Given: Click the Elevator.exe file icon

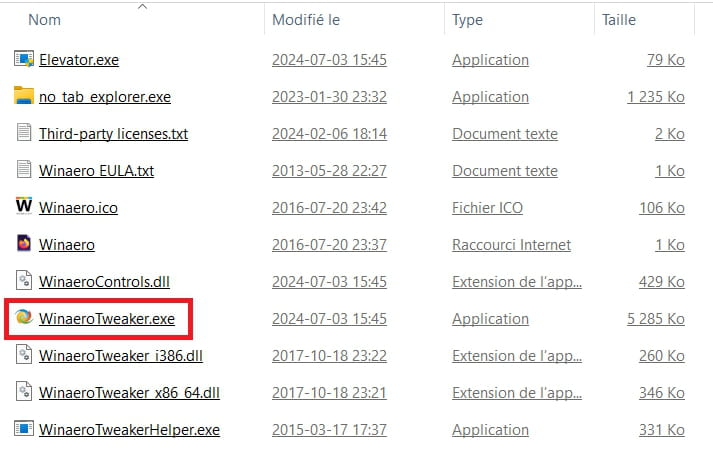Looking at the screenshot, I should [24, 59].
